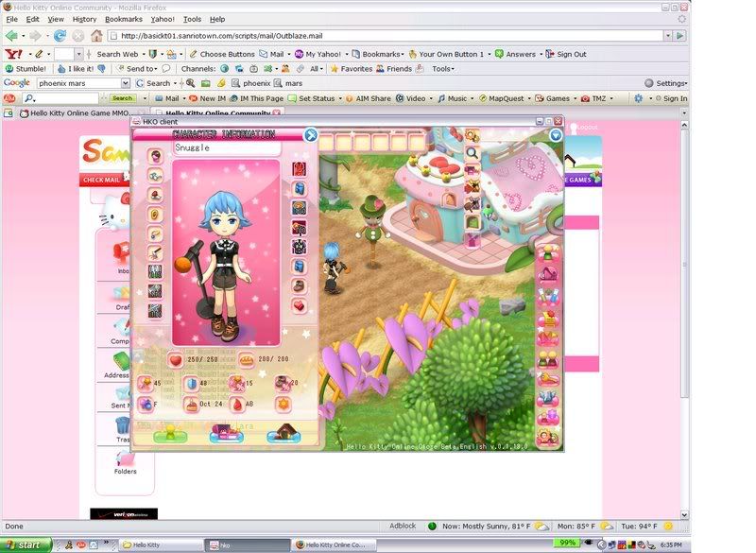
Task: Open the Bookmarks menu
Action: [x=124, y=19]
